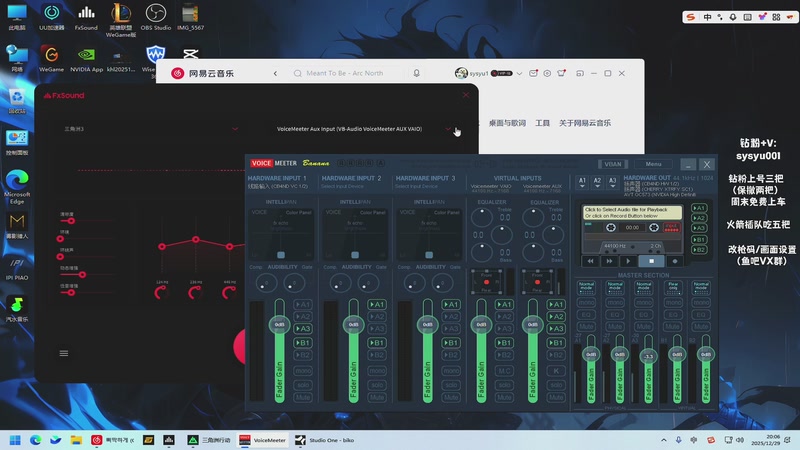The height and width of the screenshot is (450, 800).
Task: Open Hardware Out A2 device dropdown
Action: (597, 182)
